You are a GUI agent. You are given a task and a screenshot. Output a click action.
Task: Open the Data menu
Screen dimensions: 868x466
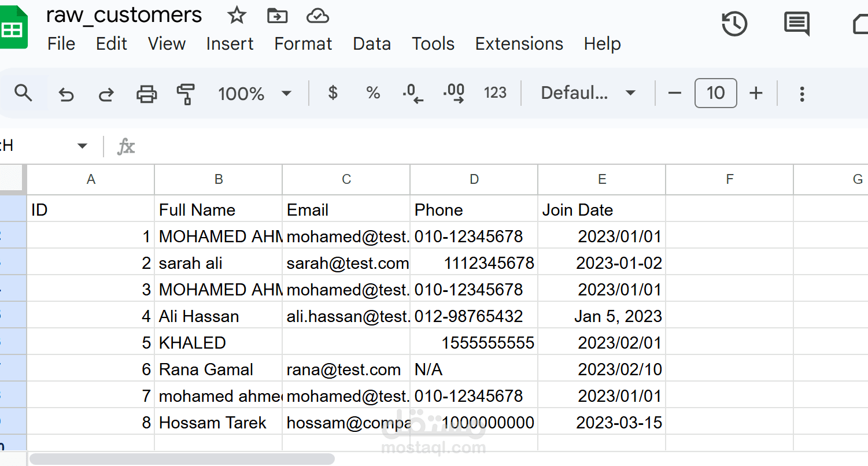372,44
